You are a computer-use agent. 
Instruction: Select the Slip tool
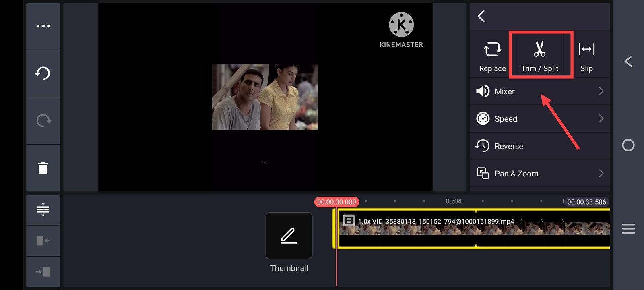click(x=586, y=55)
